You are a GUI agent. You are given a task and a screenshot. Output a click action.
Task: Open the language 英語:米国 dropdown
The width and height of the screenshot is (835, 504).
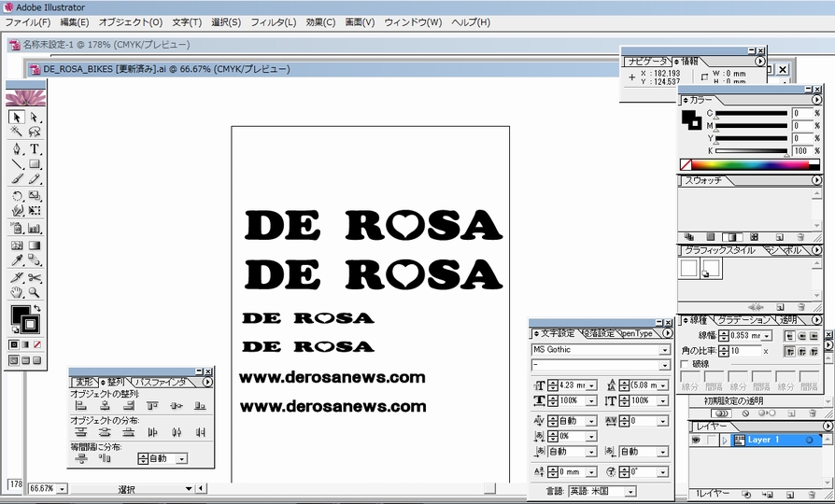pyautogui.click(x=630, y=491)
